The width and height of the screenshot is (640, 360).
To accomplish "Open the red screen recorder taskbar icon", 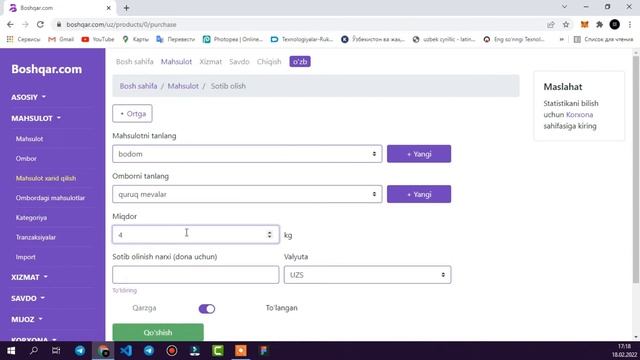I will tap(172, 351).
